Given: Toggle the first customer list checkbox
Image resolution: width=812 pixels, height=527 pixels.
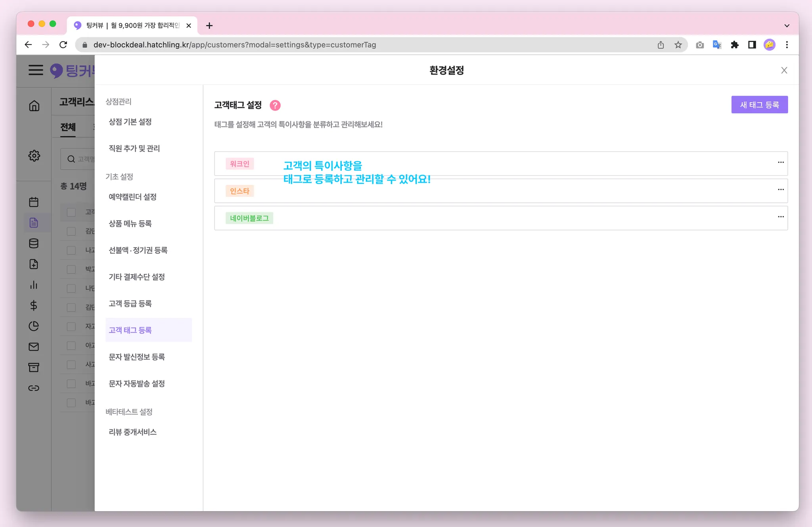Looking at the screenshot, I should click(x=71, y=212).
